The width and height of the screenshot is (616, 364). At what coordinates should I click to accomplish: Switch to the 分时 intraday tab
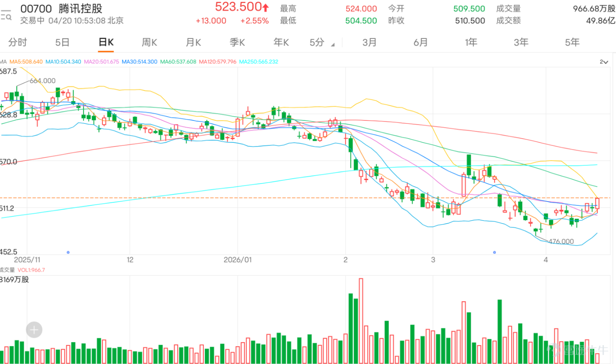point(18,42)
